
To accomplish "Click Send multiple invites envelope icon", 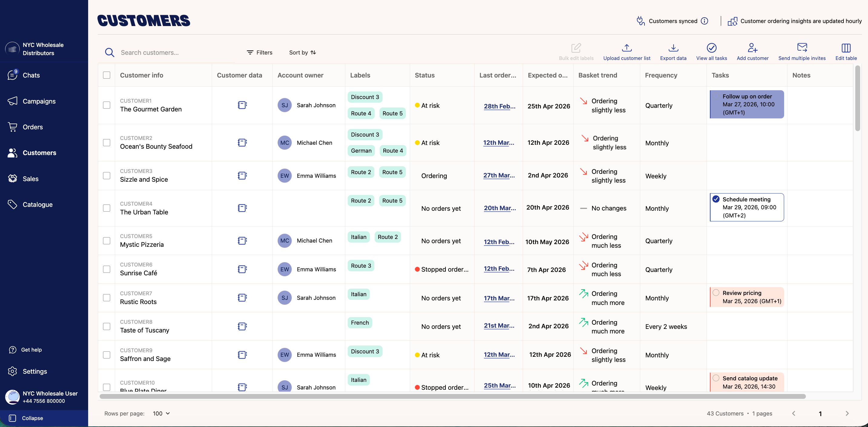I will pyautogui.click(x=802, y=48).
